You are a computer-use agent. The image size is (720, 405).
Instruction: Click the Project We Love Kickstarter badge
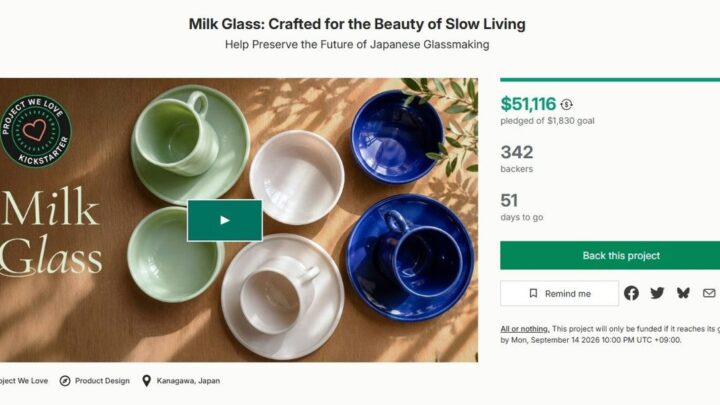click(x=36, y=131)
